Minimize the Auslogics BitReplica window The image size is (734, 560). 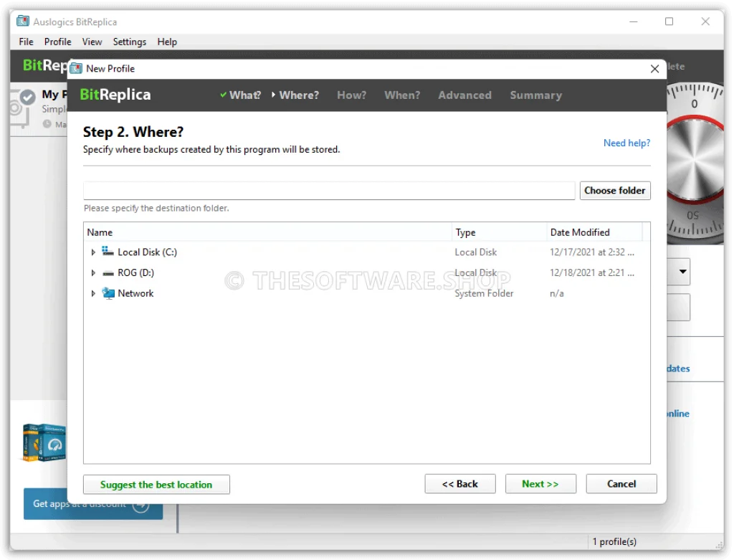click(x=634, y=22)
